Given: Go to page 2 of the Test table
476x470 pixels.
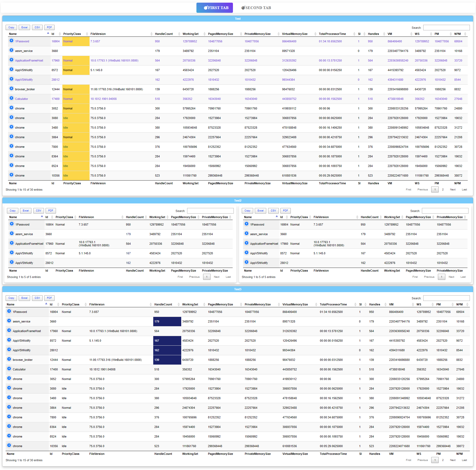Looking at the screenshot, I should coord(443,189).
